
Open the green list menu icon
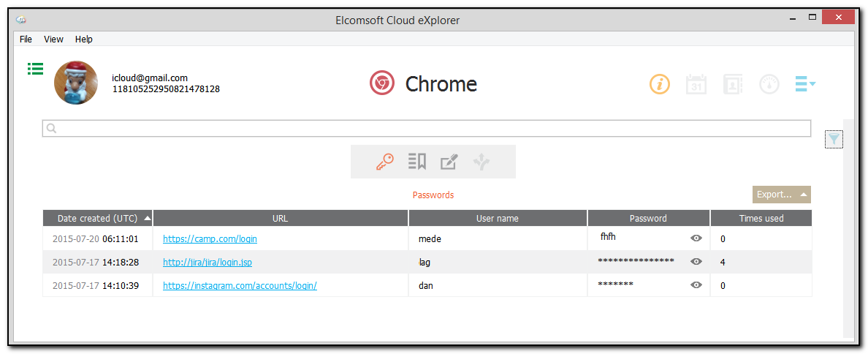click(x=35, y=69)
